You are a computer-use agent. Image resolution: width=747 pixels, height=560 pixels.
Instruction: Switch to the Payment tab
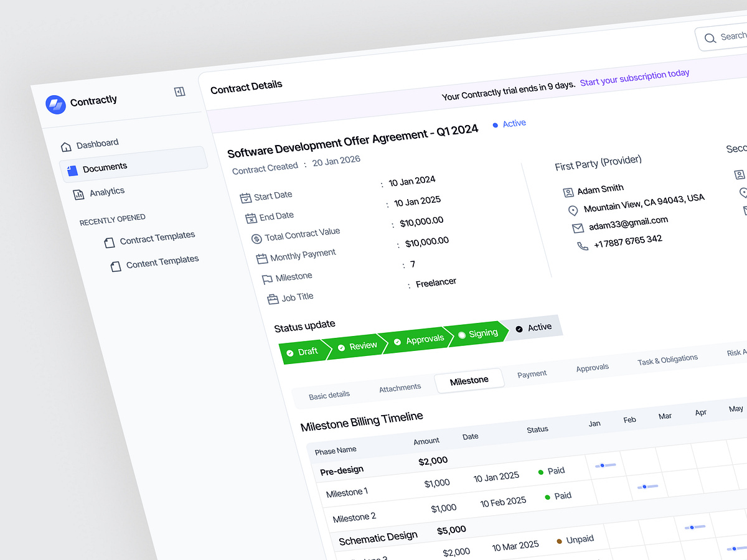(532, 374)
